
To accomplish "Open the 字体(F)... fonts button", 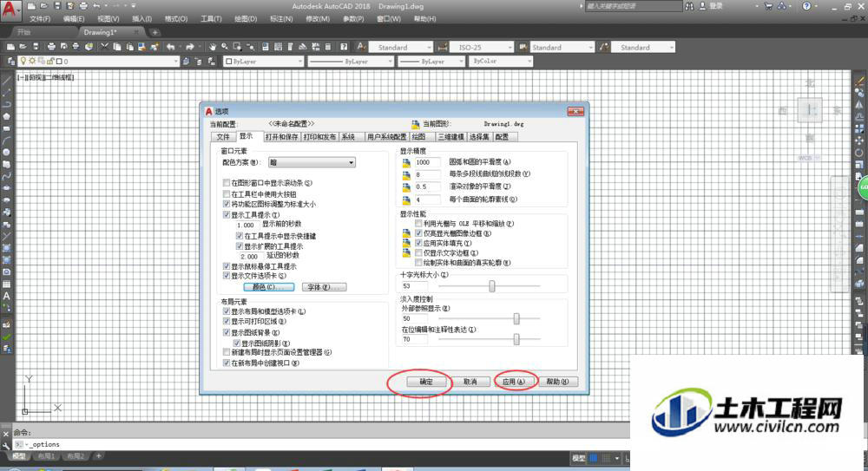I will pyautogui.click(x=325, y=287).
